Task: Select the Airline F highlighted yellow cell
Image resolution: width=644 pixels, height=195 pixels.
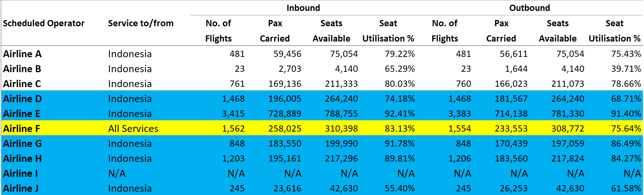Action: (x=22, y=129)
